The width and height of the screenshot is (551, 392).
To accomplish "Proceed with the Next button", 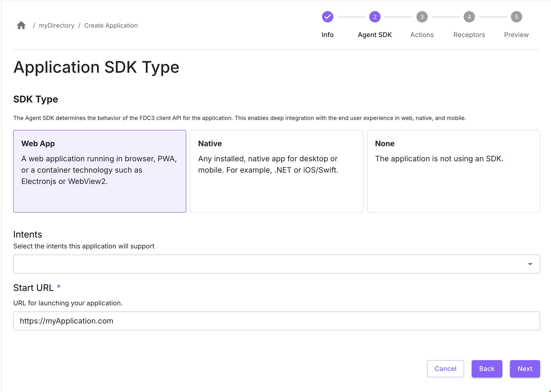I will [525, 369].
